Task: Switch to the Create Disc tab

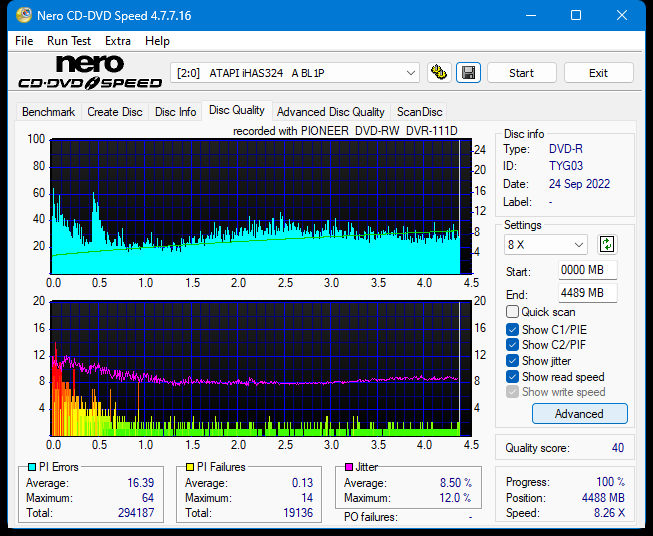Action: 115,112
